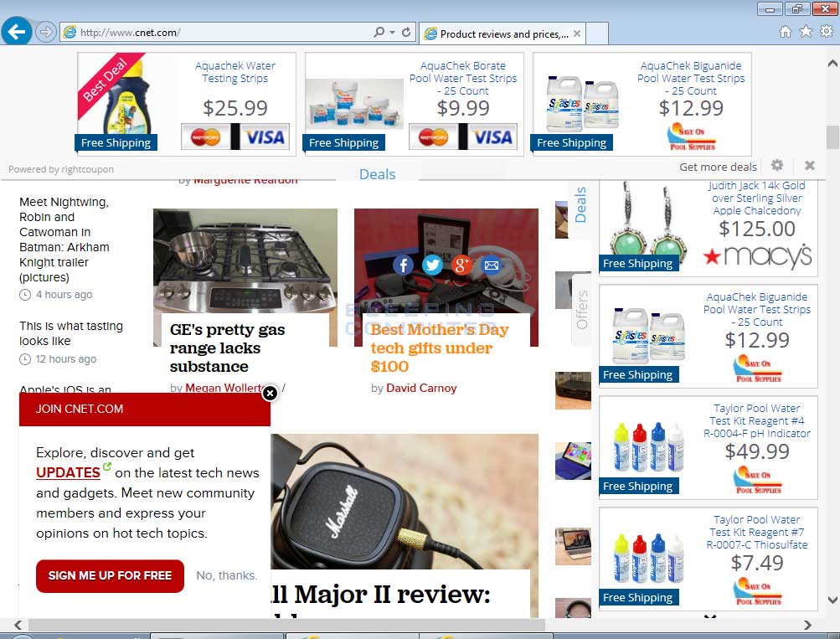Share article by email icon
Viewport: 840px width, 639px height.
click(x=492, y=265)
